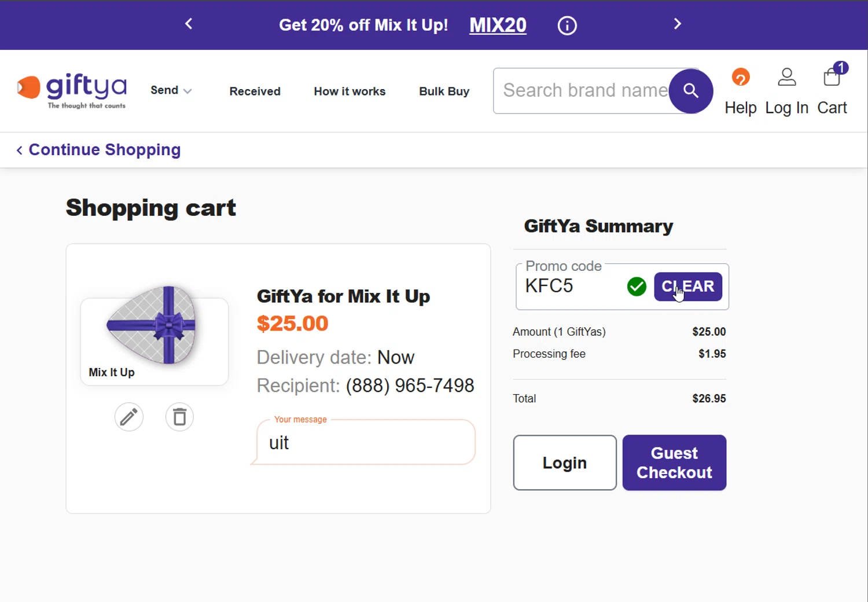Open the Mix It Up gift card thumbnail

154,335
